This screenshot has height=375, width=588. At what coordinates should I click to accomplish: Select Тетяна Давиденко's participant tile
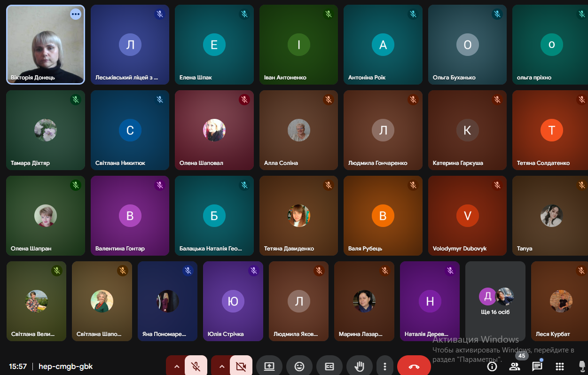pos(298,216)
